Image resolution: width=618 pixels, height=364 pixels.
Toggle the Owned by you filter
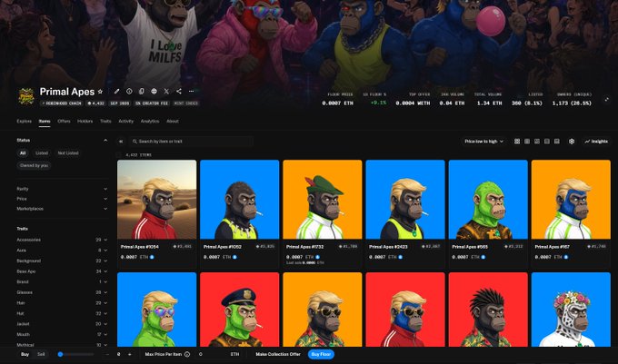(x=34, y=166)
